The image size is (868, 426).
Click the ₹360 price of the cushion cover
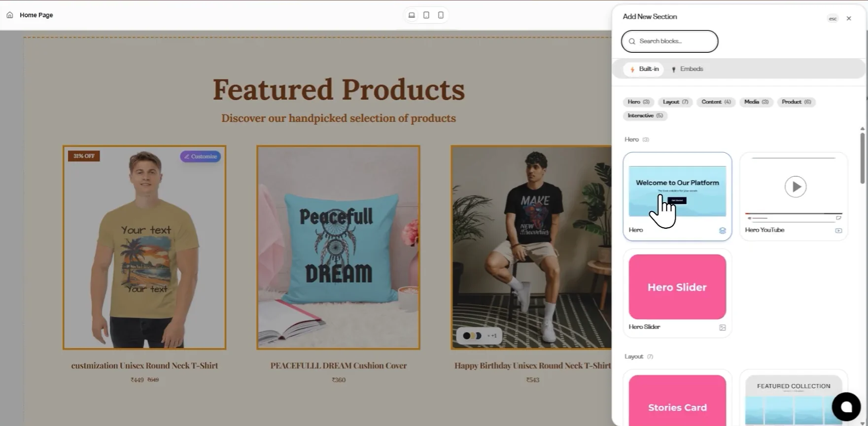point(339,380)
